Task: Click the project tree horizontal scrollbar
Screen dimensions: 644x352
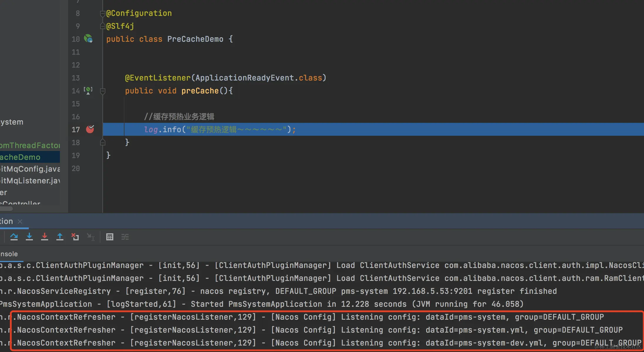Action: point(6,209)
